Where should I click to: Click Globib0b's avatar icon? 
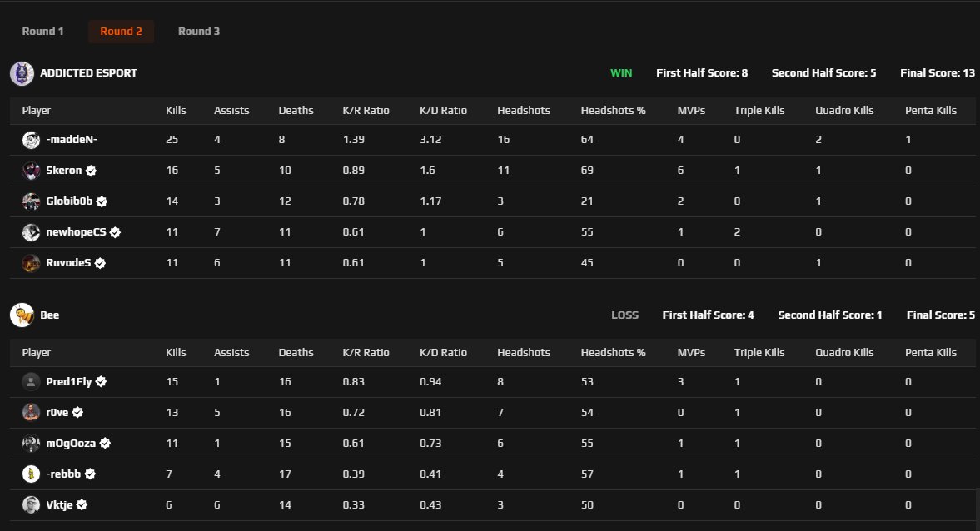[x=32, y=201]
